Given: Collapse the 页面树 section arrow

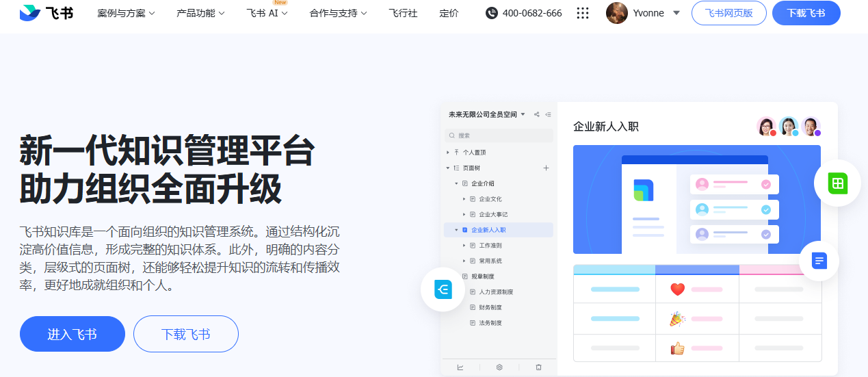Looking at the screenshot, I should 448,168.
